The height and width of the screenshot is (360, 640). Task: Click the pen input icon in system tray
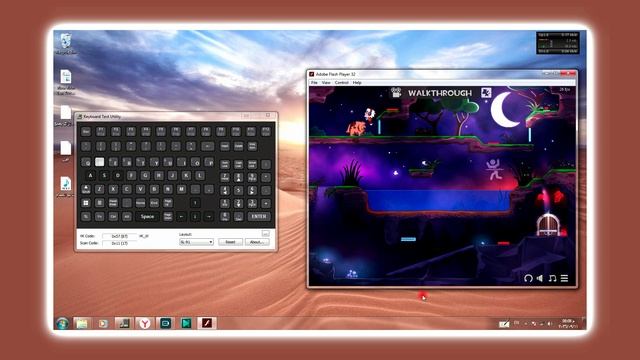pyautogui.click(x=504, y=324)
